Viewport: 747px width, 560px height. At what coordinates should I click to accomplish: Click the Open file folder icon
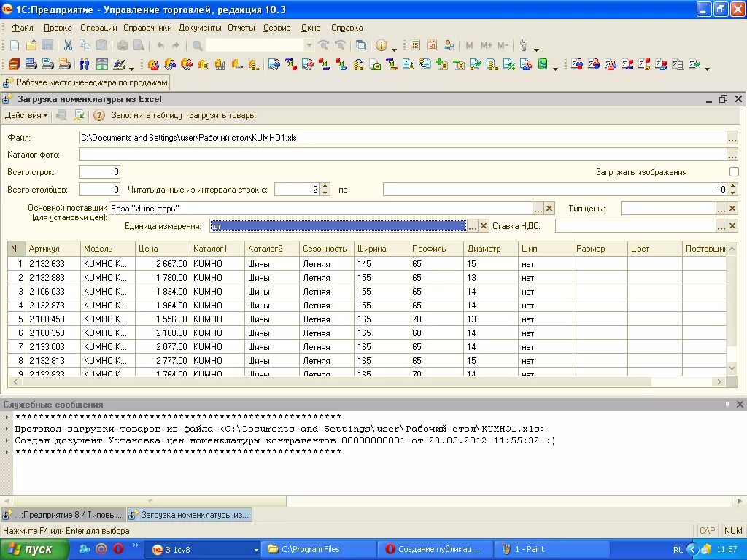pos(31,45)
